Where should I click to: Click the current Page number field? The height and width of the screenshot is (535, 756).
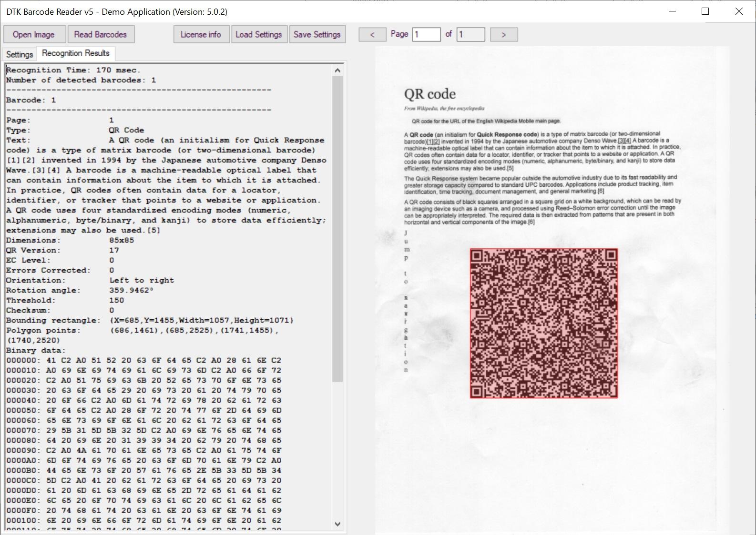coord(426,34)
